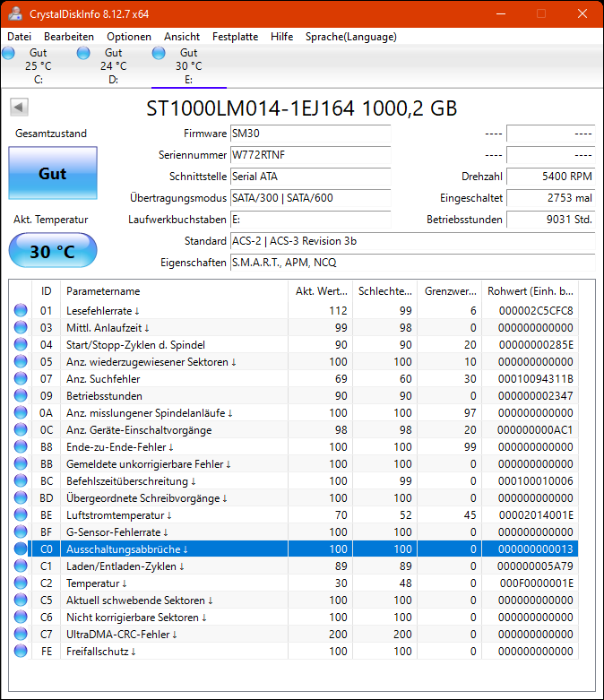The image size is (604, 700).
Task: Click status orb for Betriebsstunden attribute row
Action: (21, 395)
